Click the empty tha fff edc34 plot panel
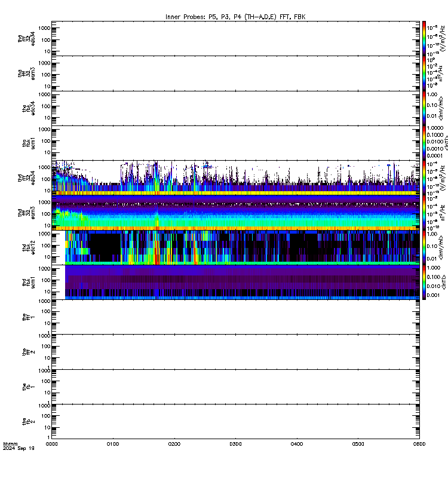448x478 pixels. point(235,39)
